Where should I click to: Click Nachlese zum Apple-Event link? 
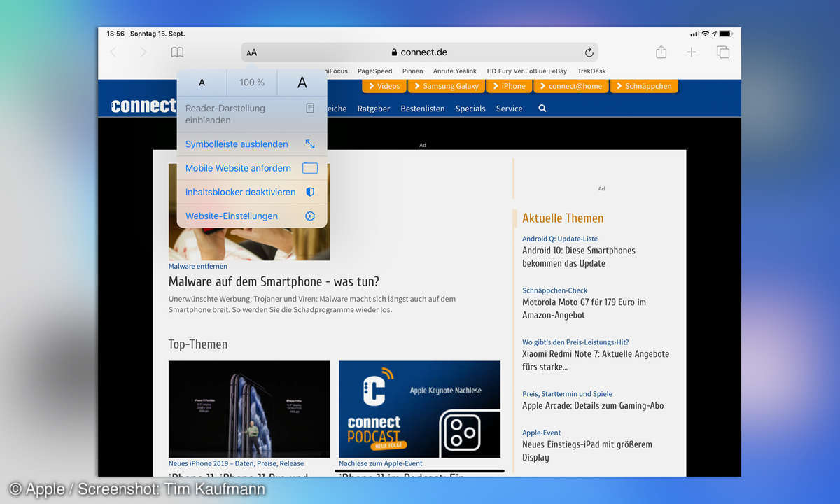(x=381, y=463)
